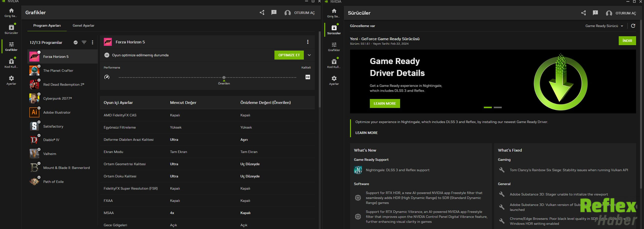Click AMD FidelityFX CAS setting row
Screen dimensions: 644x229
click(x=207, y=115)
